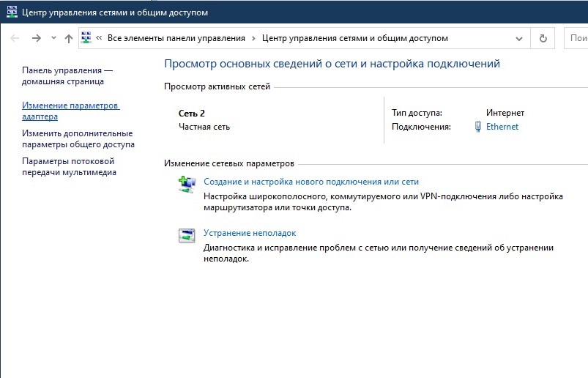This screenshot has height=378, width=588.
Task: Click the Ethernet connection link
Action: (x=502, y=127)
